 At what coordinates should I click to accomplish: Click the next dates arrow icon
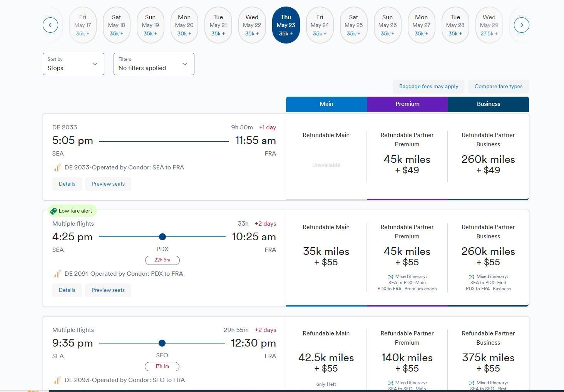click(521, 25)
